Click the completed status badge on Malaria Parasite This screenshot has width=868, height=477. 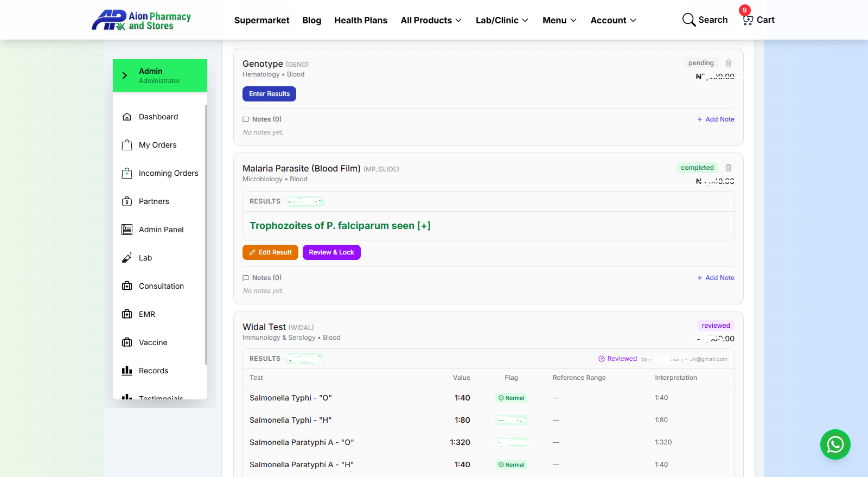(697, 168)
